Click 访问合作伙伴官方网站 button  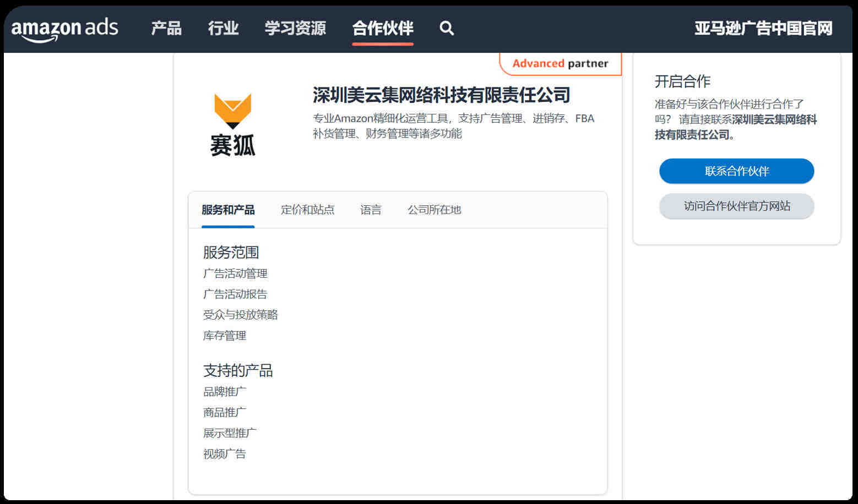[x=736, y=206]
